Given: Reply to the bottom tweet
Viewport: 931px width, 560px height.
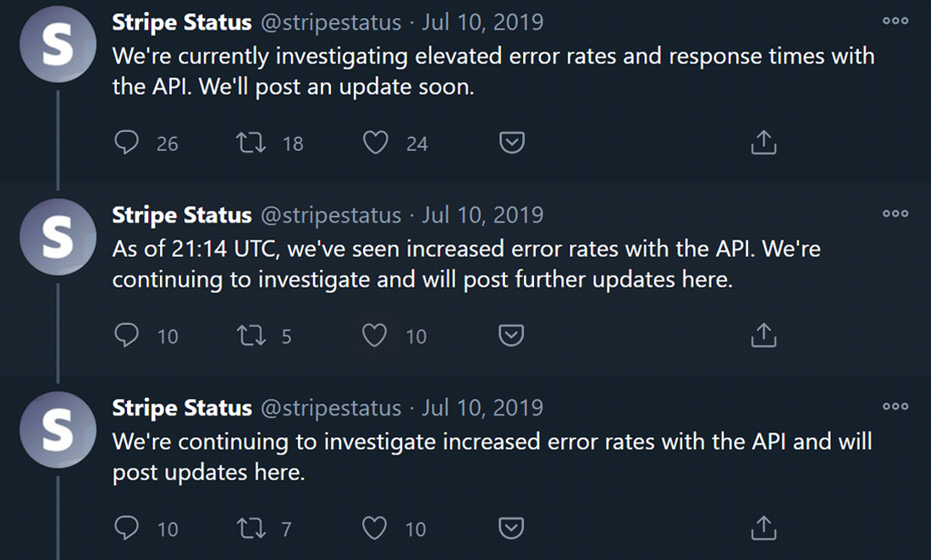Looking at the screenshot, I should [x=127, y=528].
